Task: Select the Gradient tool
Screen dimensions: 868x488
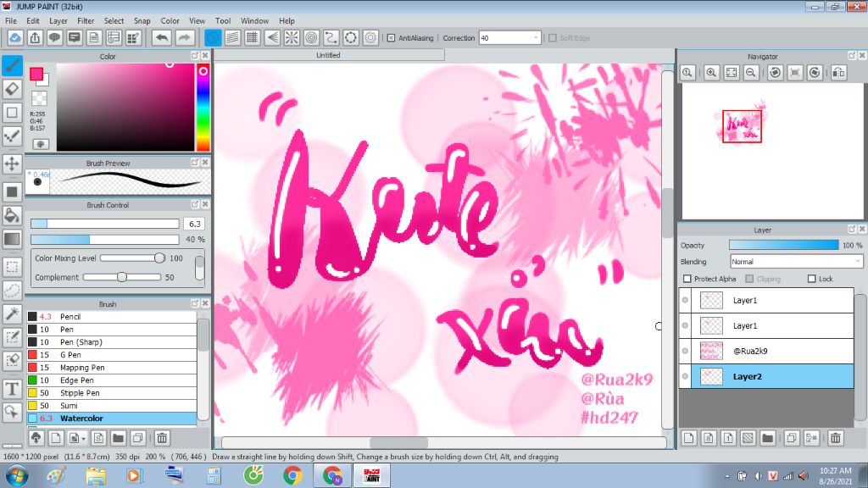Action: 12,238
